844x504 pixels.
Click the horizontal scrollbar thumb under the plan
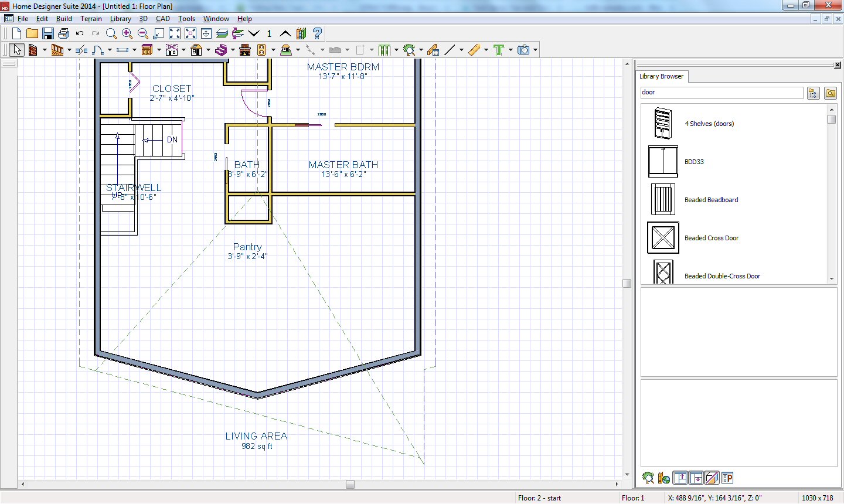tap(350, 484)
